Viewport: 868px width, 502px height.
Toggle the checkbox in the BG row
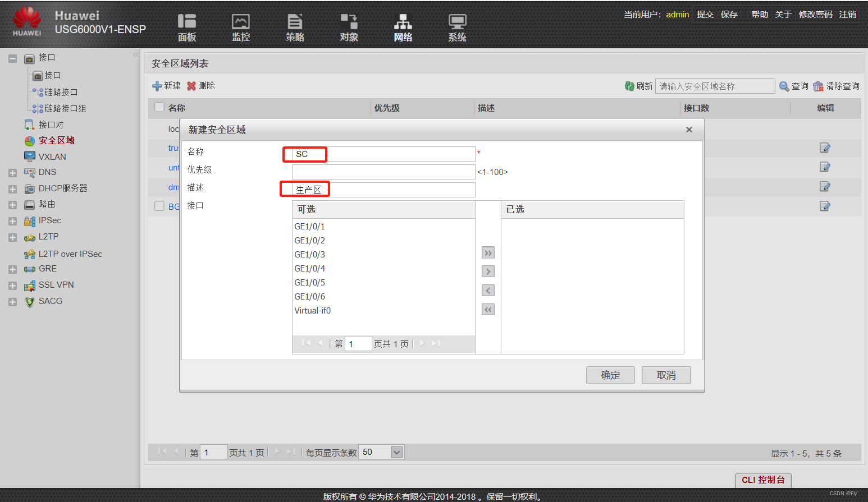(x=159, y=206)
